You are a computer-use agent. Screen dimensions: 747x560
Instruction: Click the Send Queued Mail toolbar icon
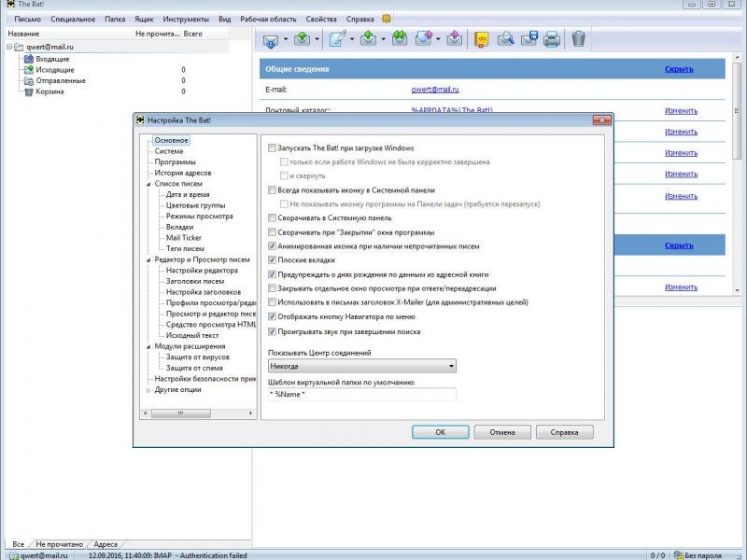[302, 39]
